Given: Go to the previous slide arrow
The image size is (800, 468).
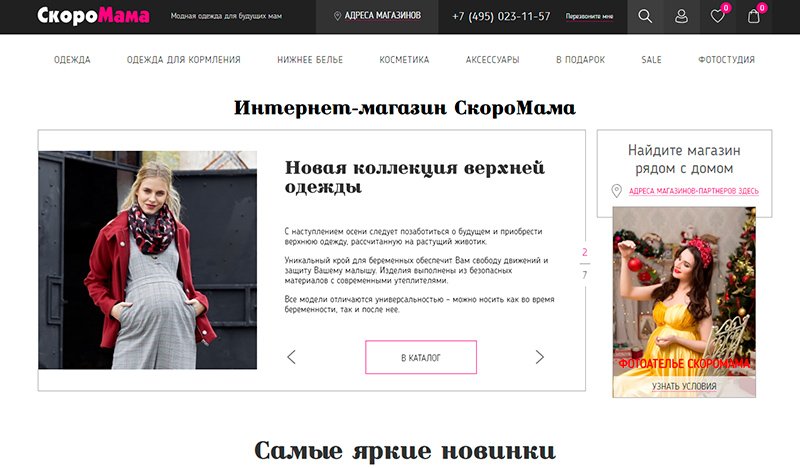Looking at the screenshot, I should (x=291, y=357).
